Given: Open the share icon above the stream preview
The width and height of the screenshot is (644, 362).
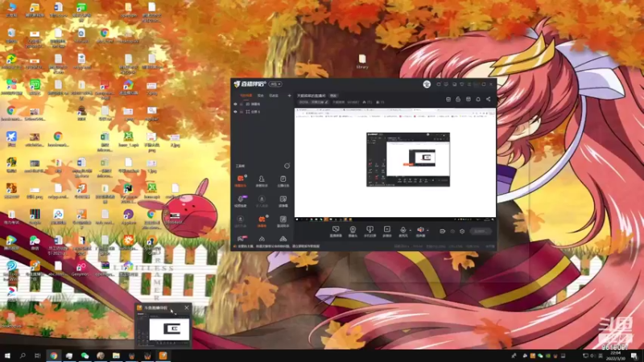Looking at the screenshot, I should (x=489, y=99).
